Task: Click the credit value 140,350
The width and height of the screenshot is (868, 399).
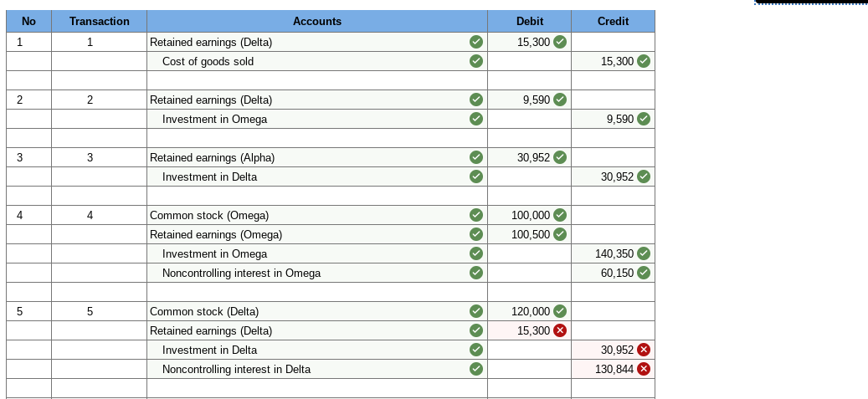Action: (x=614, y=253)
